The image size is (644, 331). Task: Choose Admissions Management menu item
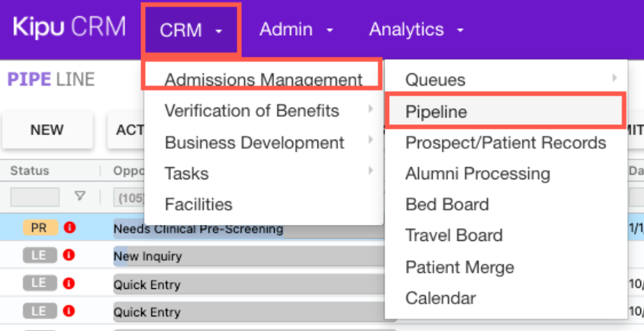pos(262,79)
